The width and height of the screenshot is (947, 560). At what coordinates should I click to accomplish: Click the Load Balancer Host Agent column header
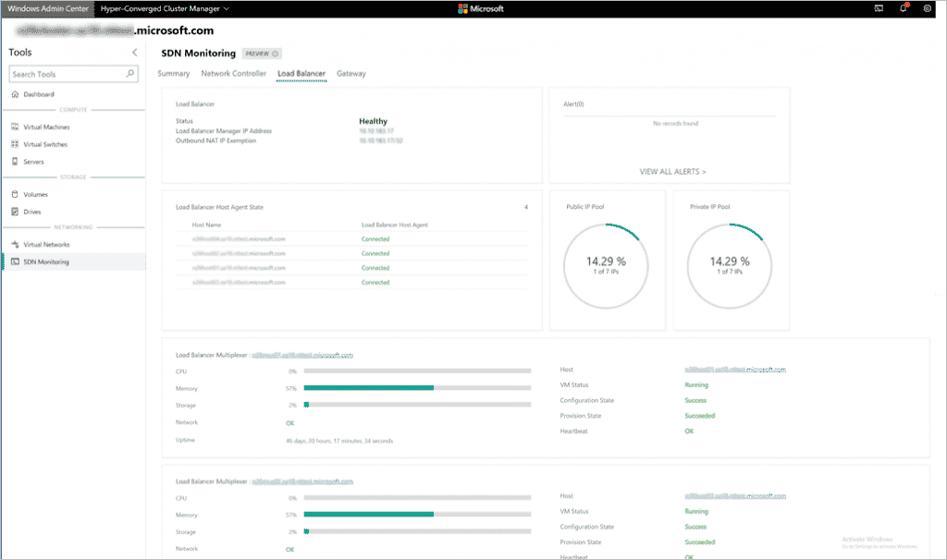[x=394, y=225]
